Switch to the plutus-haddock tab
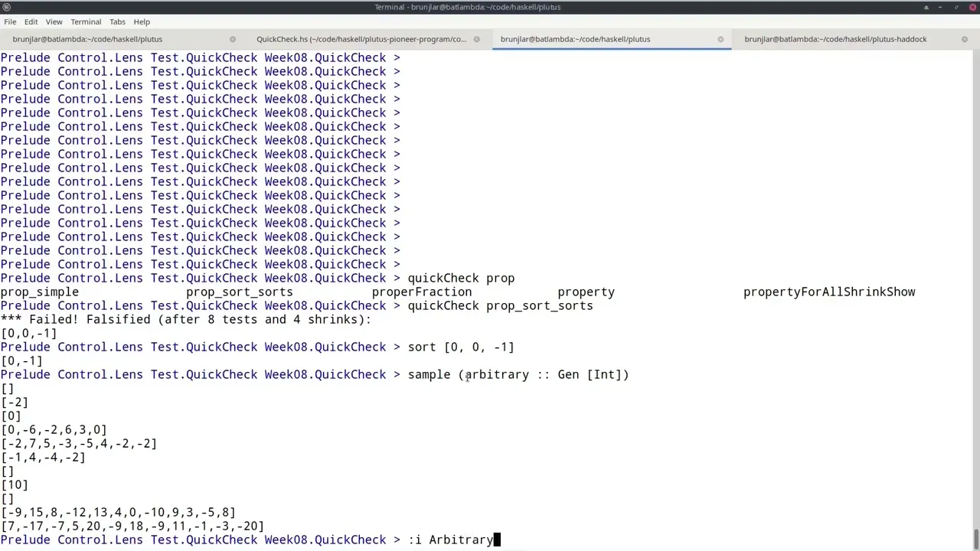 pos(835,39)
